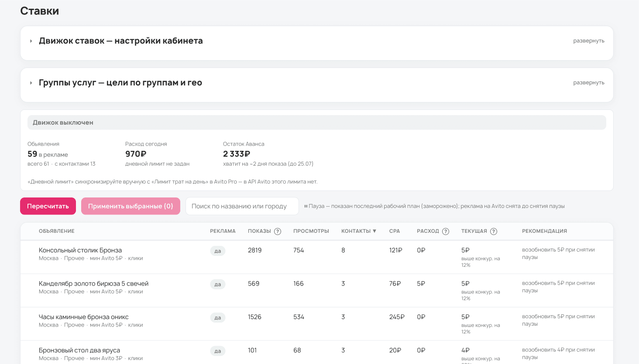Click the Группы услуг — цели по группам heading
Screen dimensions: 639x364
pyautogui.click(x=120, y=83)
